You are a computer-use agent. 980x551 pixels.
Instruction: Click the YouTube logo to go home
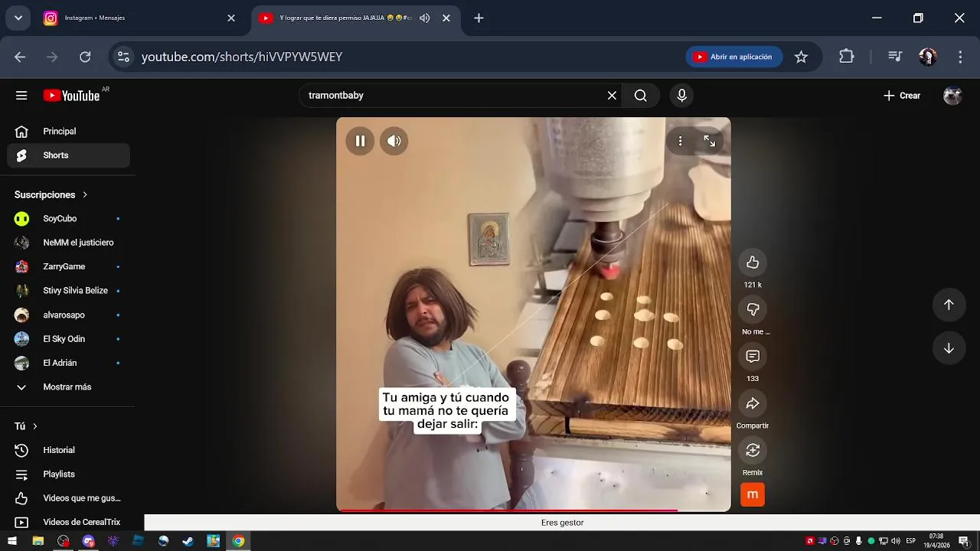click(x=71, y=96)
